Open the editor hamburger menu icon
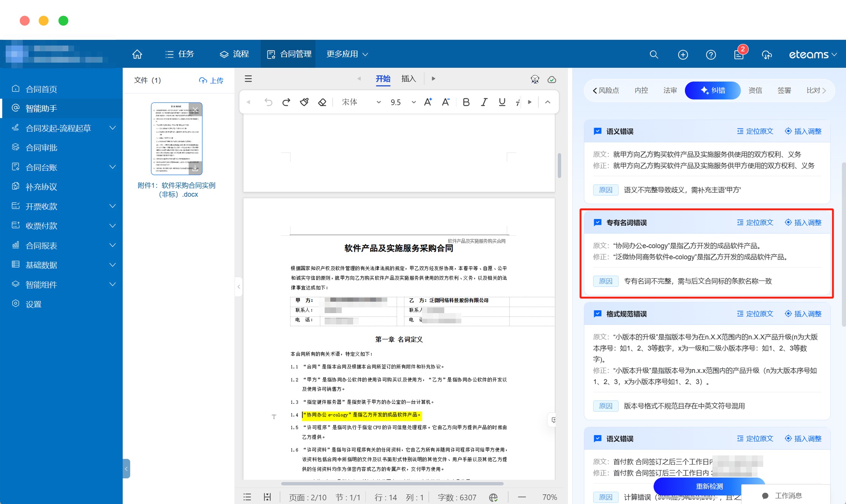This screenshot has height=504, width=846. 248,79
